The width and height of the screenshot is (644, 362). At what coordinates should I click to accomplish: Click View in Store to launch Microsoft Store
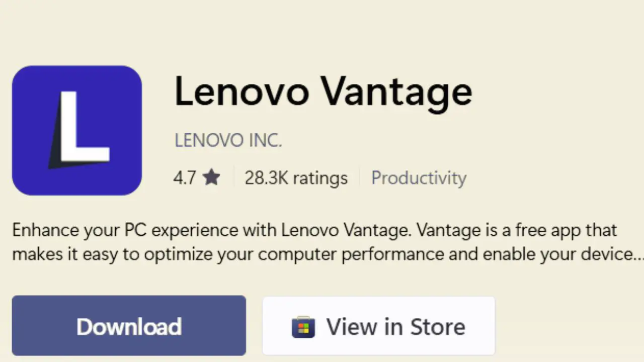378,326
